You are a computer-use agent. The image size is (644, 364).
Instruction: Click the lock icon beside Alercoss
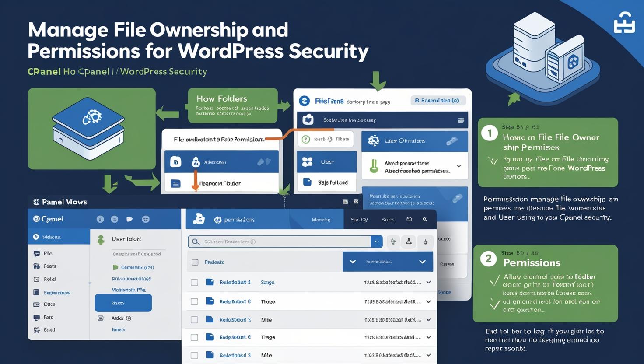[196, 162]
